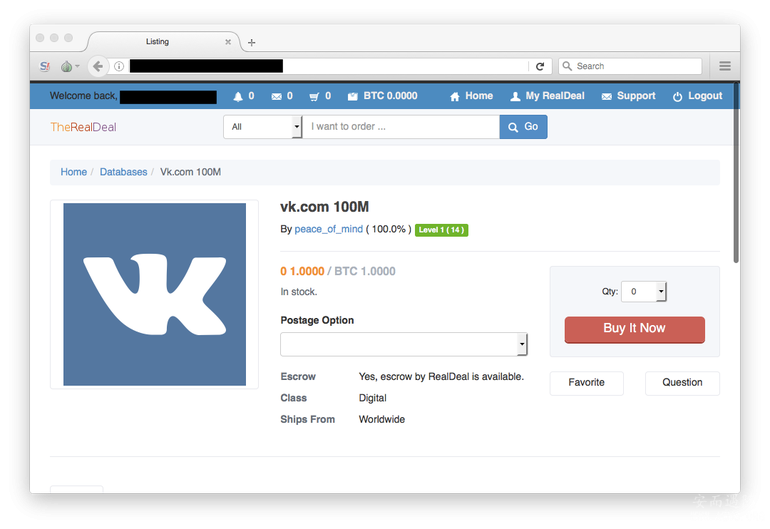Open the browser hamburger menu
Image resolution: width=770 pixels, height=529 pixels.
tap(725, 66)
